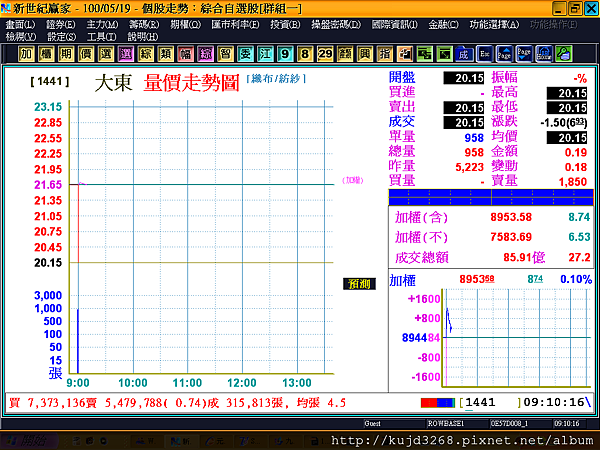Click the Windows 開始 start button
600x450 pixels.
coord(29,441)
